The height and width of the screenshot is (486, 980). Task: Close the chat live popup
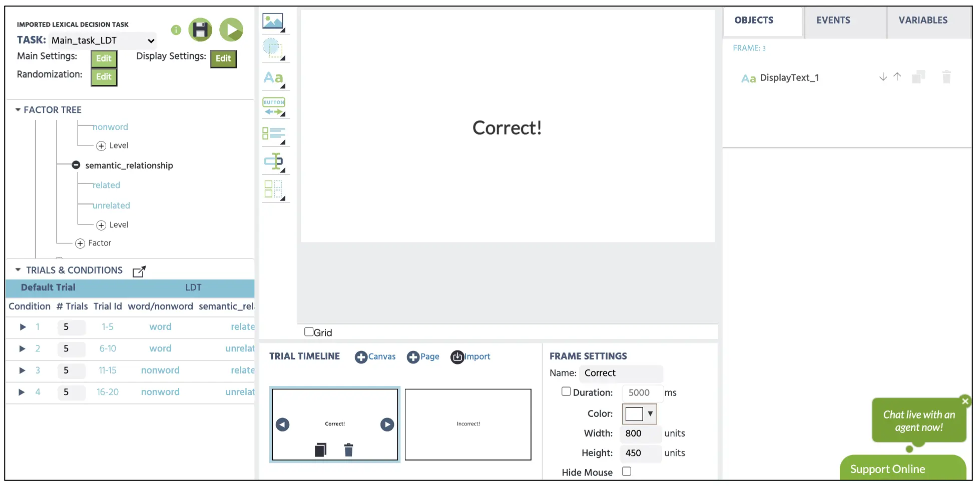pyautogui.click(x=965, y=401)
